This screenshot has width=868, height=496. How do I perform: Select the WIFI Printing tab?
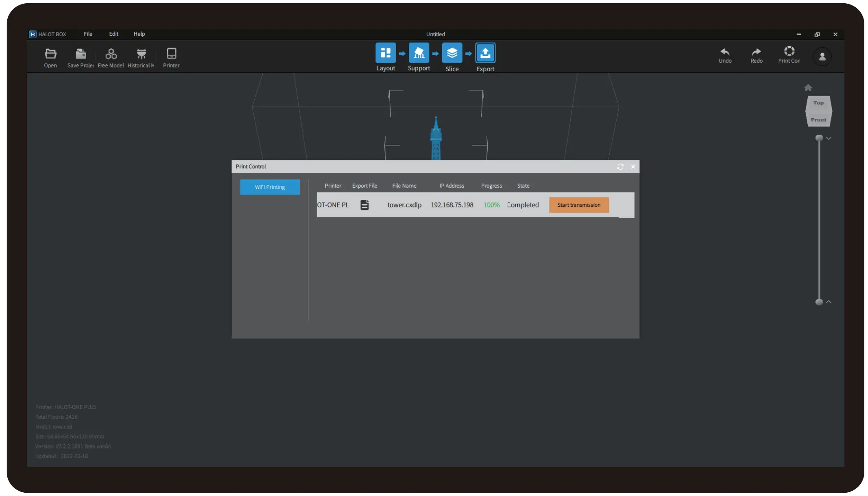pyautogui.click(x=270, y=187)
